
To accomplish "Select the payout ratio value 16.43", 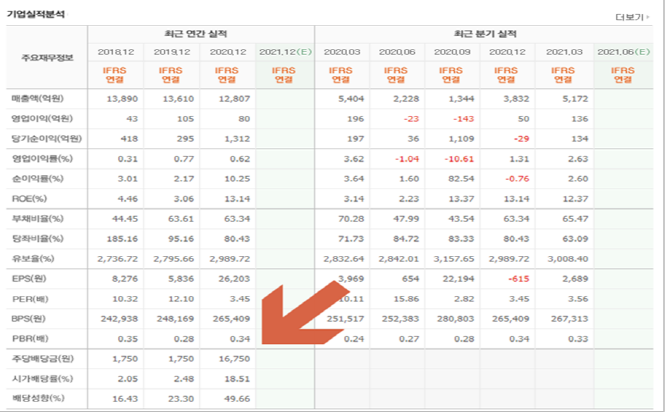I will click(x=125, y=398).
